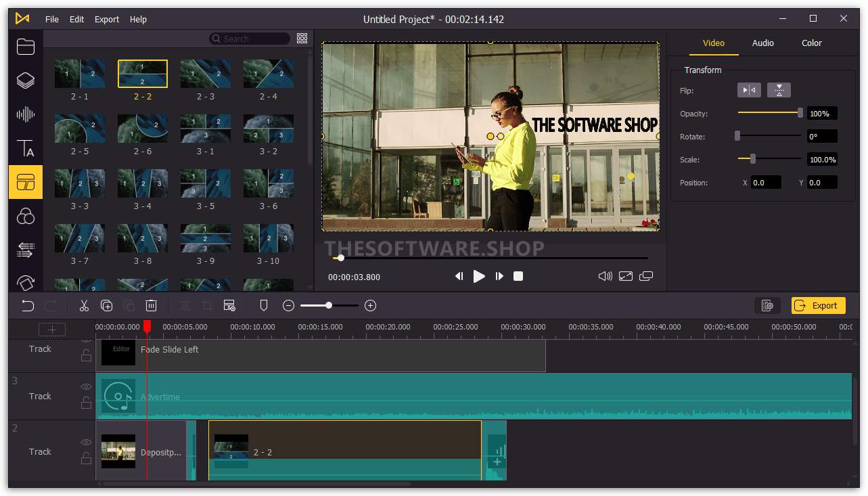The height and width of the screenshot is (496, 868).
Task: Adjust the timeline zoom slider
Action: point(329,306)
